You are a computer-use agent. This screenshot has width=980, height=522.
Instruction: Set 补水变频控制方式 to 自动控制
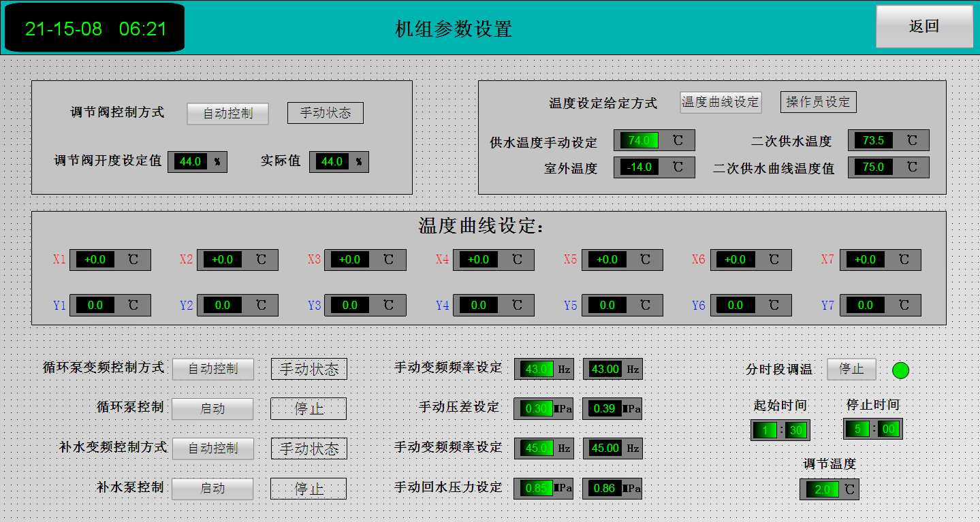[x=212, y=448]
